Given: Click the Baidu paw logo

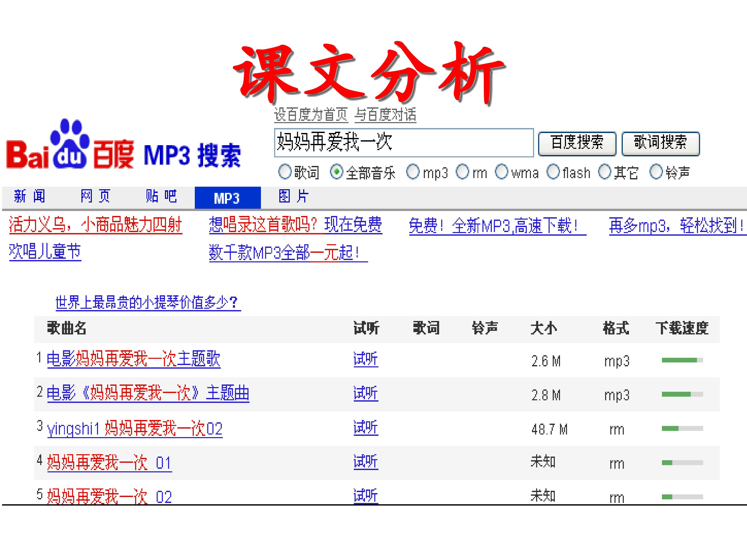Looking at the screenshot, I should click(x=70, y=143).
